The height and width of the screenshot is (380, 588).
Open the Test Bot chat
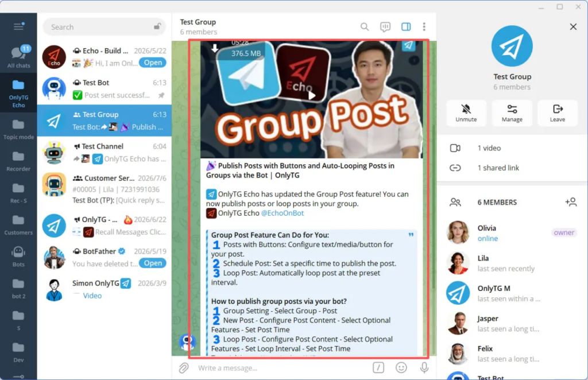pos(105,88)
